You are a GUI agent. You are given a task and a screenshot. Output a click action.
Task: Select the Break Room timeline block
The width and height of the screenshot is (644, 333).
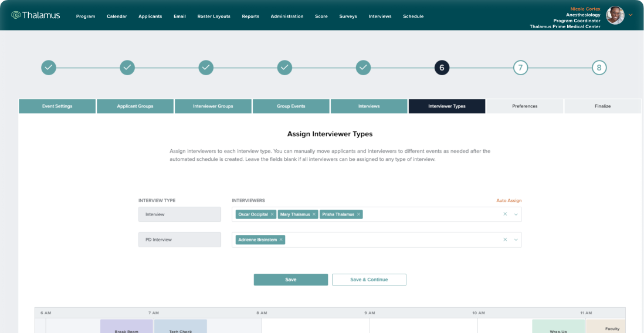click(126, 327)
